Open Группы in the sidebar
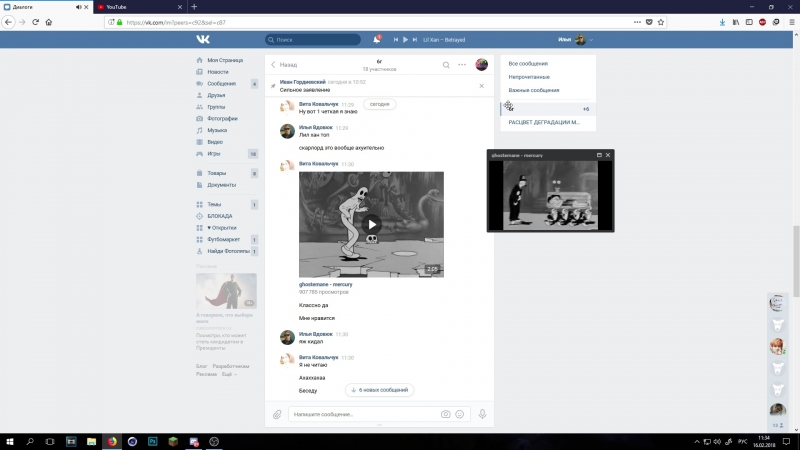 (216, 107)
